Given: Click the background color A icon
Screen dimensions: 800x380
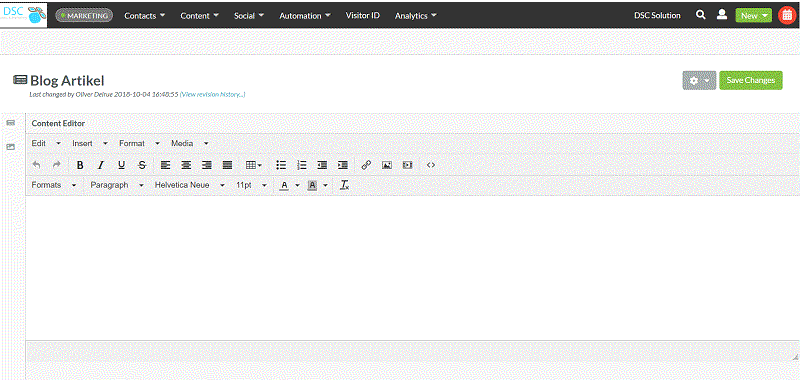Looking at the screenshot, I should (x=312, y=185).
